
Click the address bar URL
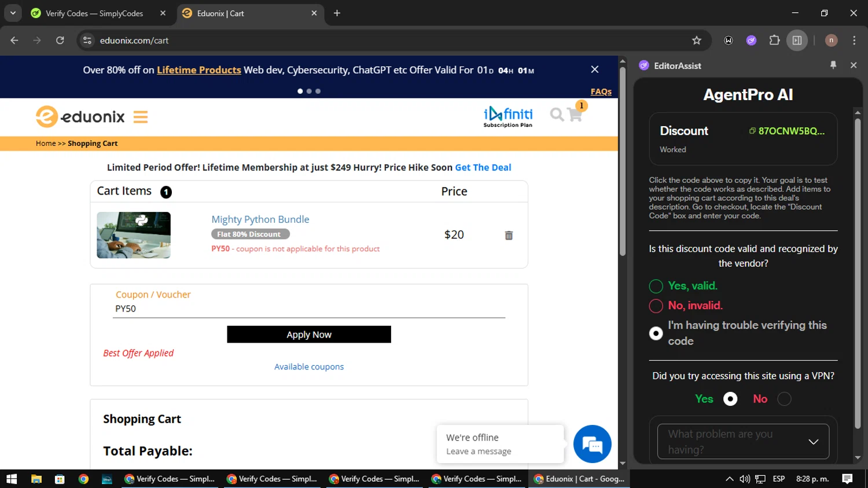point(134,41)
